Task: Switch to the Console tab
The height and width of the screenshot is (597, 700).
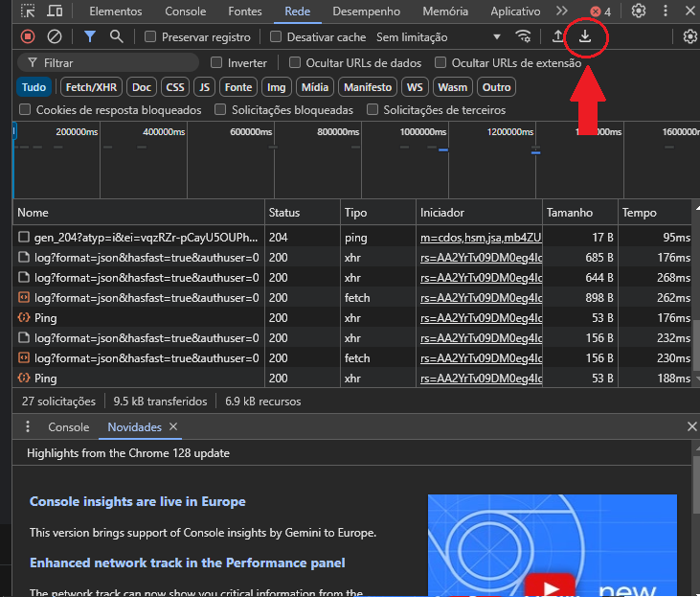Action: pyautogui.click(x=185, y=11)
